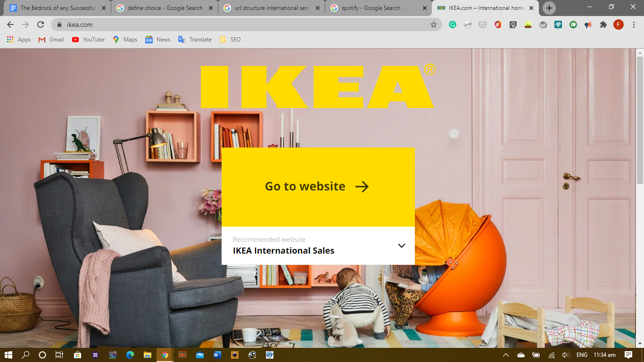Switch to define choice Google Search tab
This screenshot has width=644, height=362.
[165, 8]
